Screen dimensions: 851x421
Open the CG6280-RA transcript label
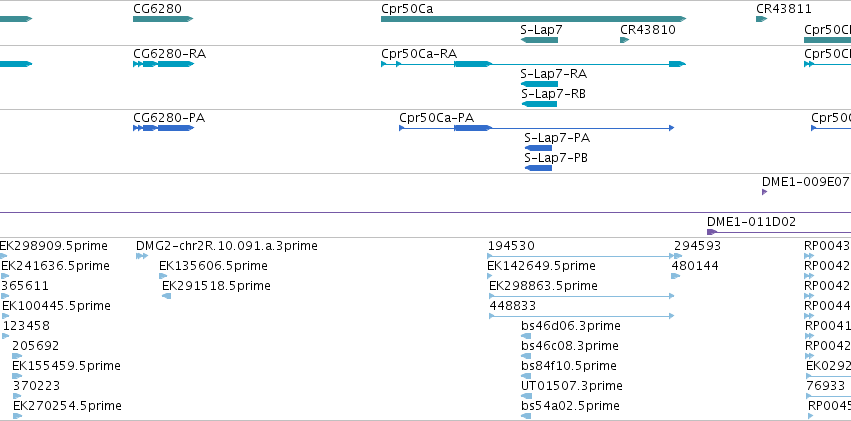pyautogui.click(x=169, y=54)
